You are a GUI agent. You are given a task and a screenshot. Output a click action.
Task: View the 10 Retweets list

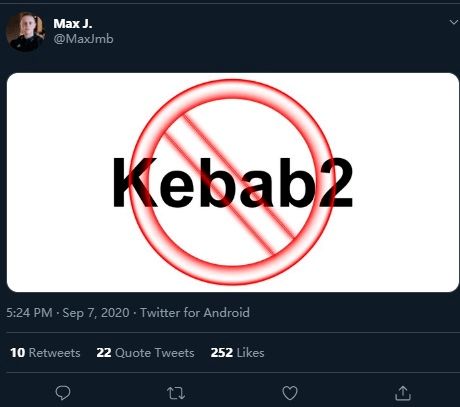point(45,353)
